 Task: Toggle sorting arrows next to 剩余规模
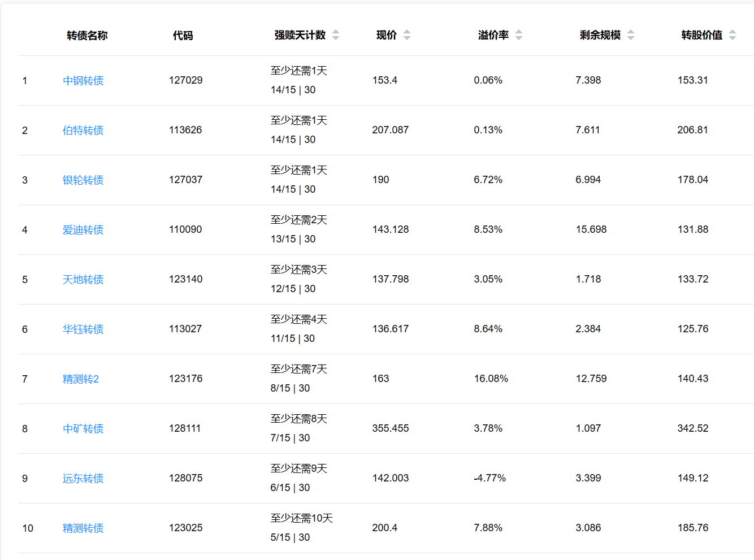click(x=631, y=35)
